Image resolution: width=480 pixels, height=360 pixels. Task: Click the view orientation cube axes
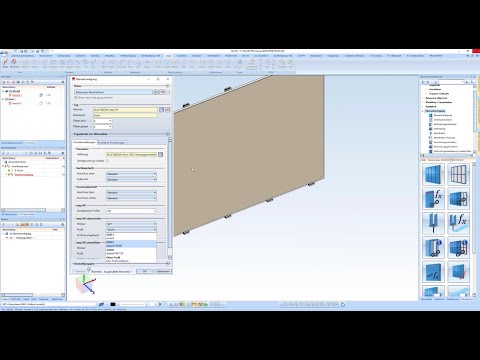(86, 284)
